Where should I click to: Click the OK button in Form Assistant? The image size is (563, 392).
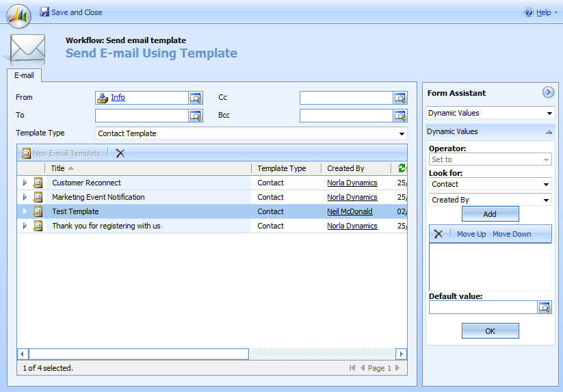coord(490,331)
